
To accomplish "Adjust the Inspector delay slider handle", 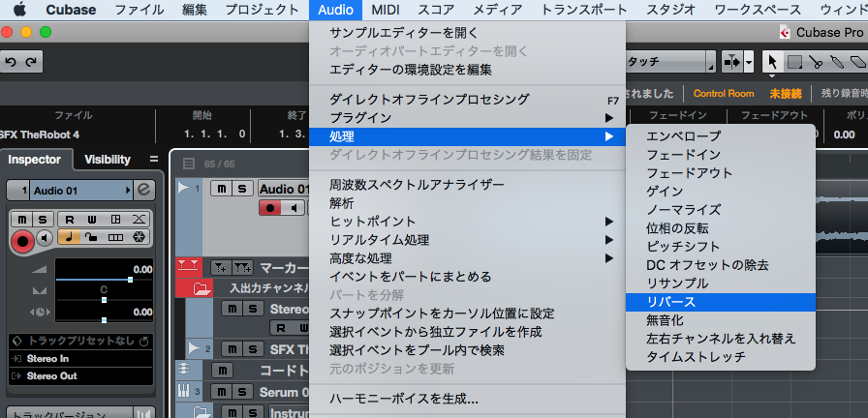I will (104, 320).
